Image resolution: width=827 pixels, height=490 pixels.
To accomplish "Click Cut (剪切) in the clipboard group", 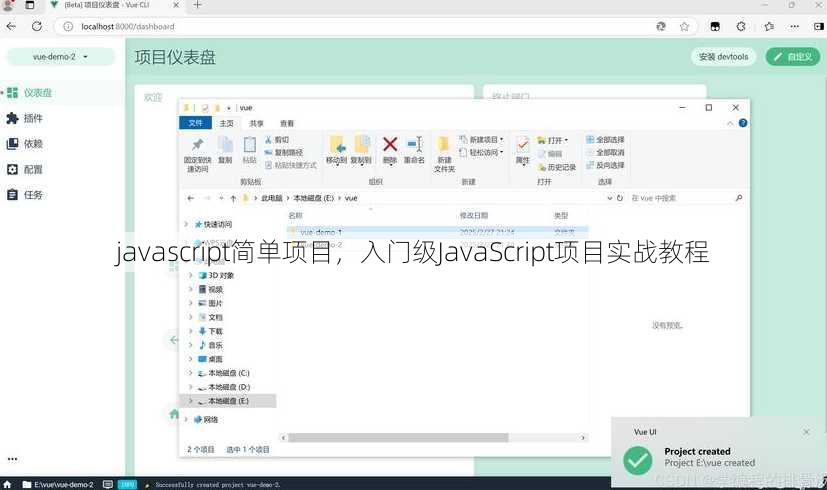I will [x=277, y=140].
